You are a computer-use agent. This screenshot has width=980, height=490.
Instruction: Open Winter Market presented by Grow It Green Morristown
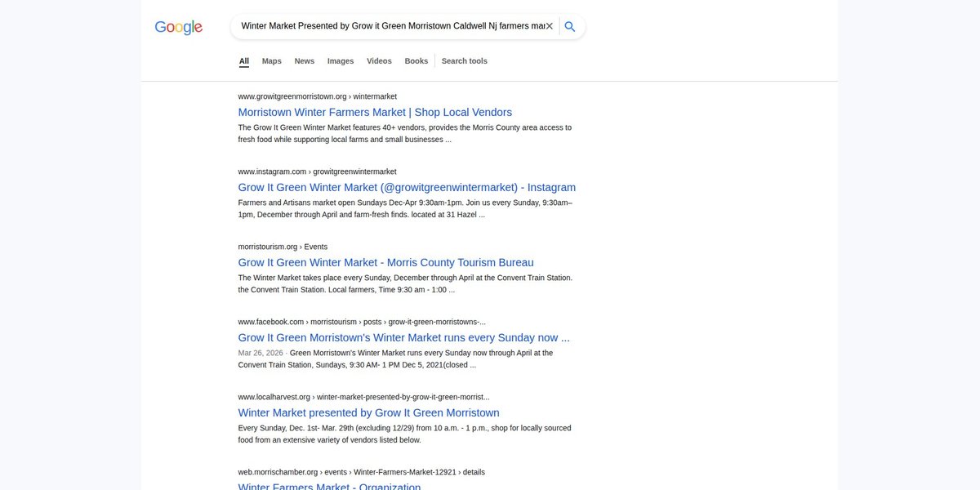pos(368,413)
